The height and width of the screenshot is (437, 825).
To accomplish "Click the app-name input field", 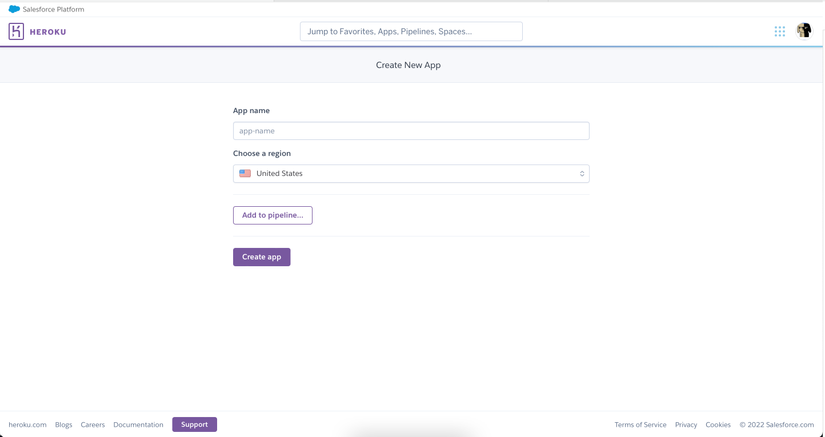I will tap(411, 131).
